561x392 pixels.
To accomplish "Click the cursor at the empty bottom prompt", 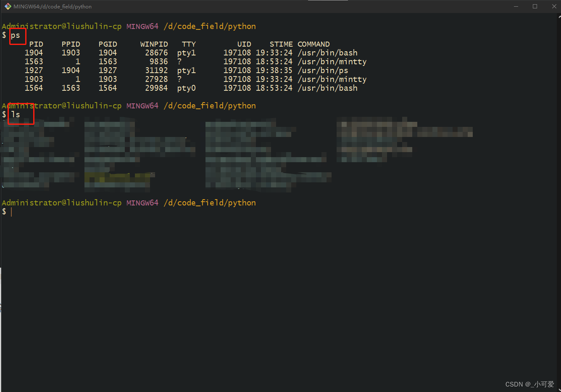I will [11, 212].
